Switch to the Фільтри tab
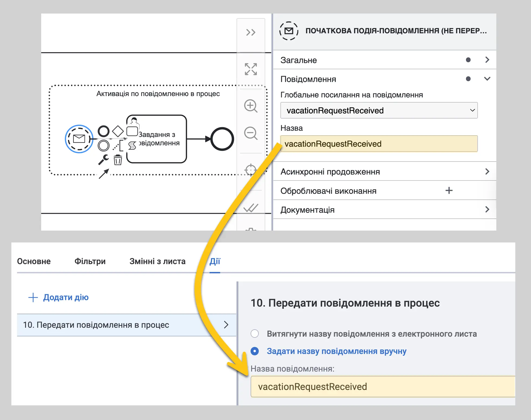Screen dimensions: 531x420 point(90,261)
